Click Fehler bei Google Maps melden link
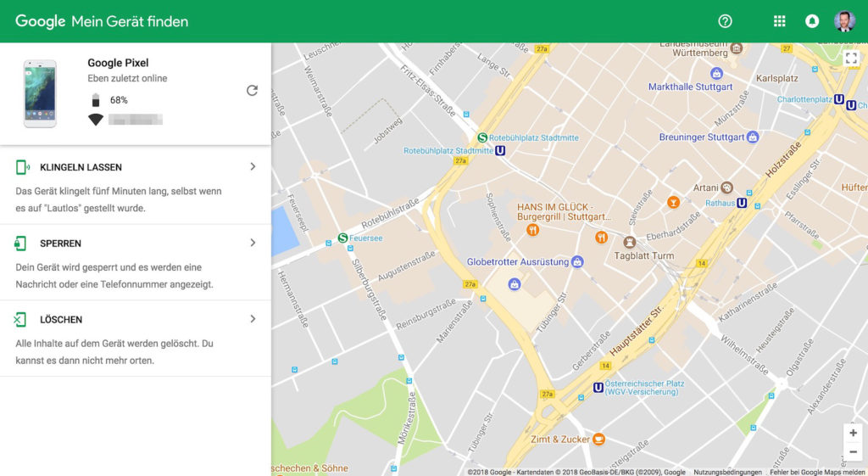Image resolution: width=868 pixels, height=476 pixels. 817,472
